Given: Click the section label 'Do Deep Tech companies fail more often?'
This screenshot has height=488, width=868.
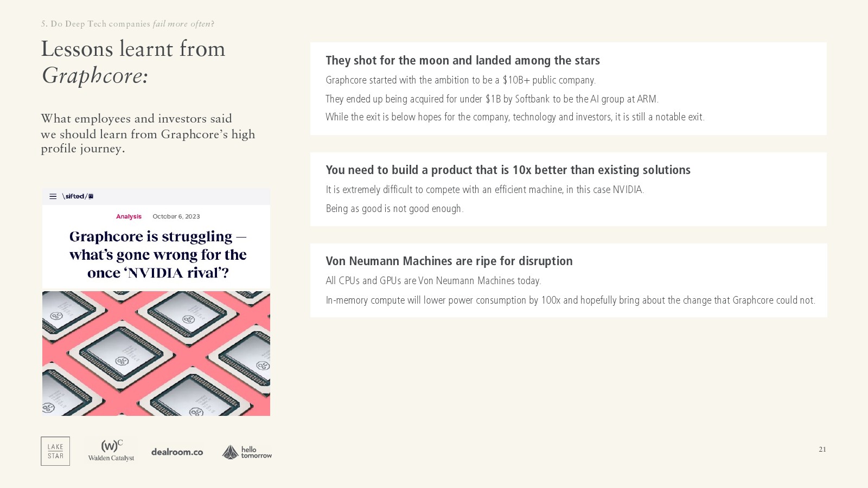Looking at the screenshot, I should [x=127, y=24].
